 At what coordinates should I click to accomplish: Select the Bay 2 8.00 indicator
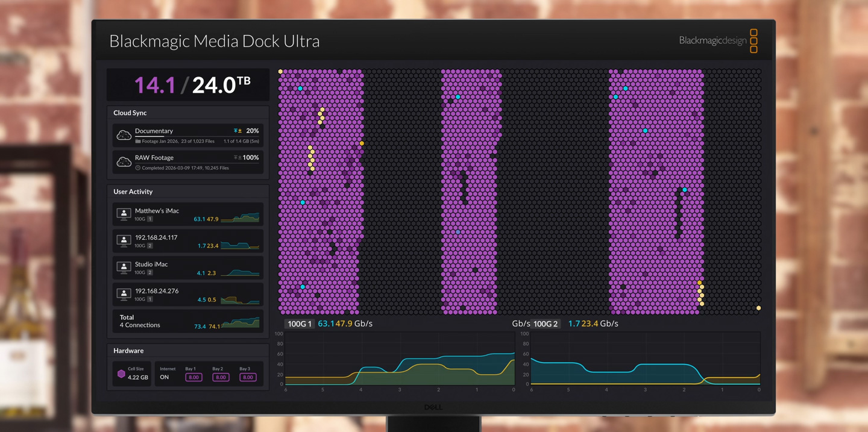(221, 377)
